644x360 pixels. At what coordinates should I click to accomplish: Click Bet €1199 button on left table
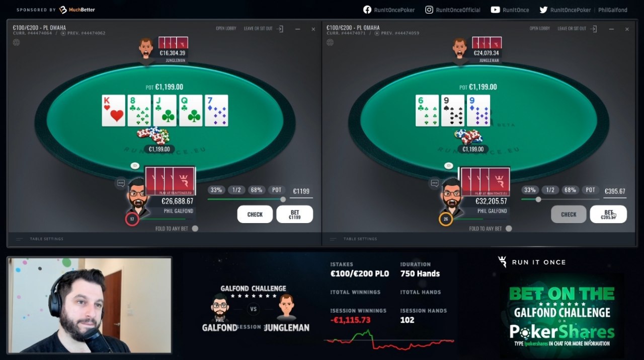295,214
